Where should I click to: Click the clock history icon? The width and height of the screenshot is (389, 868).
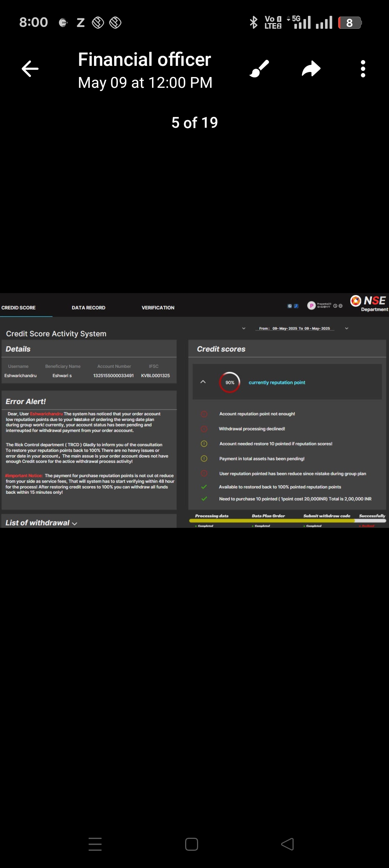335,306
